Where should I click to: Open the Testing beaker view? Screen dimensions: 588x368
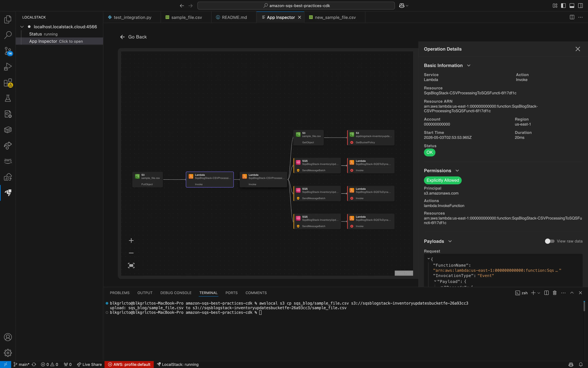click(8, 98)
